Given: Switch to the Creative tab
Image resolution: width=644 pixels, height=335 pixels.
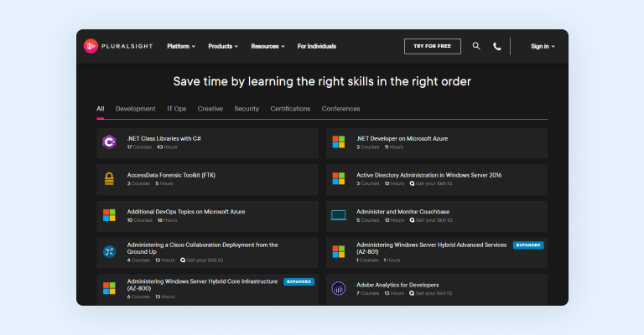Looking at the screenshot, I should coord(210,109).
